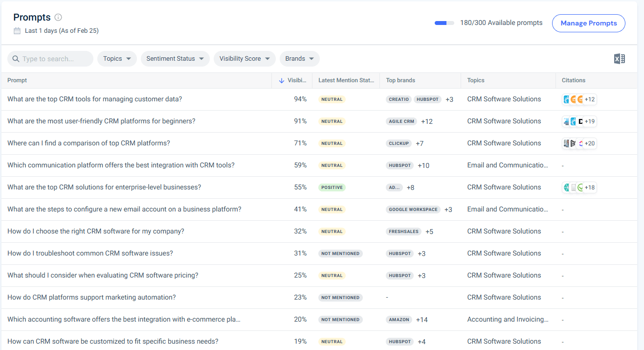Open prompt about user-friendly CRM platforms for beginners

pyautogui.click(x=101, y=121)
